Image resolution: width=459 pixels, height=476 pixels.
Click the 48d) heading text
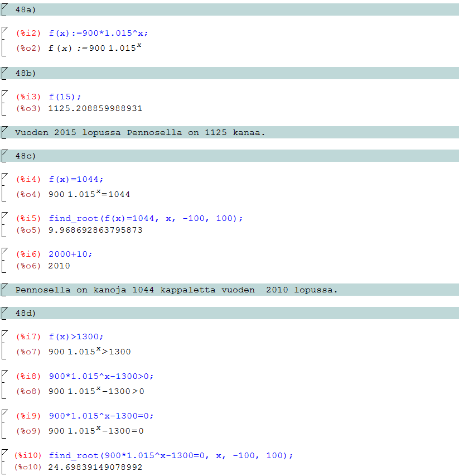pos(26,313)
